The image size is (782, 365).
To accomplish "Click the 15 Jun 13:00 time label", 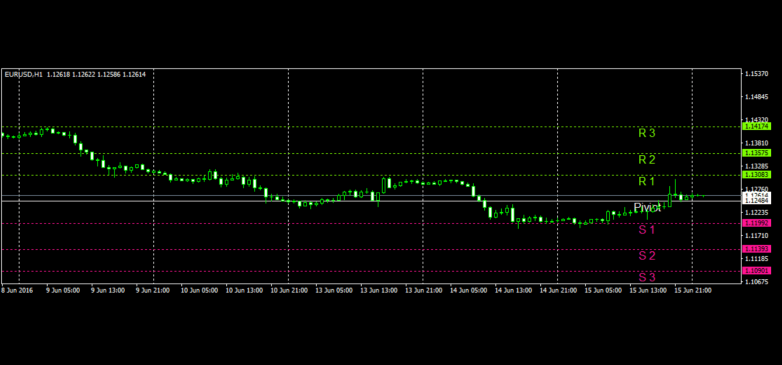I will (x=648, y=290).
